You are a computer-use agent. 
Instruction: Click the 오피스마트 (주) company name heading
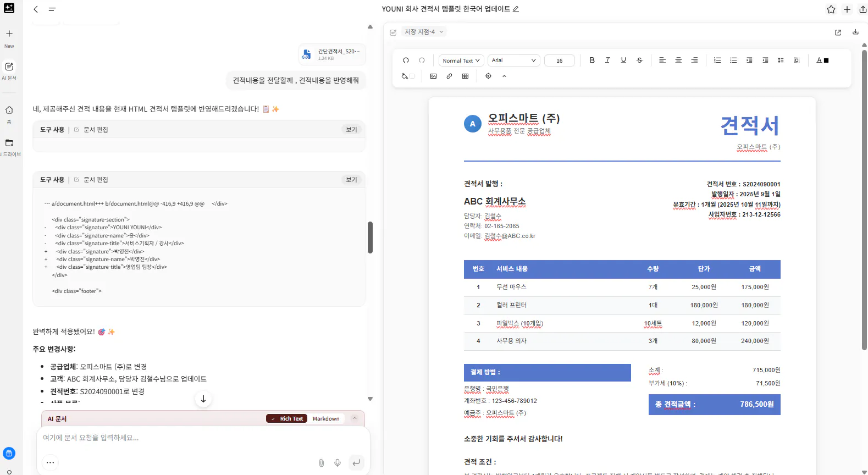pyautogui.click(x=524, y=119)
